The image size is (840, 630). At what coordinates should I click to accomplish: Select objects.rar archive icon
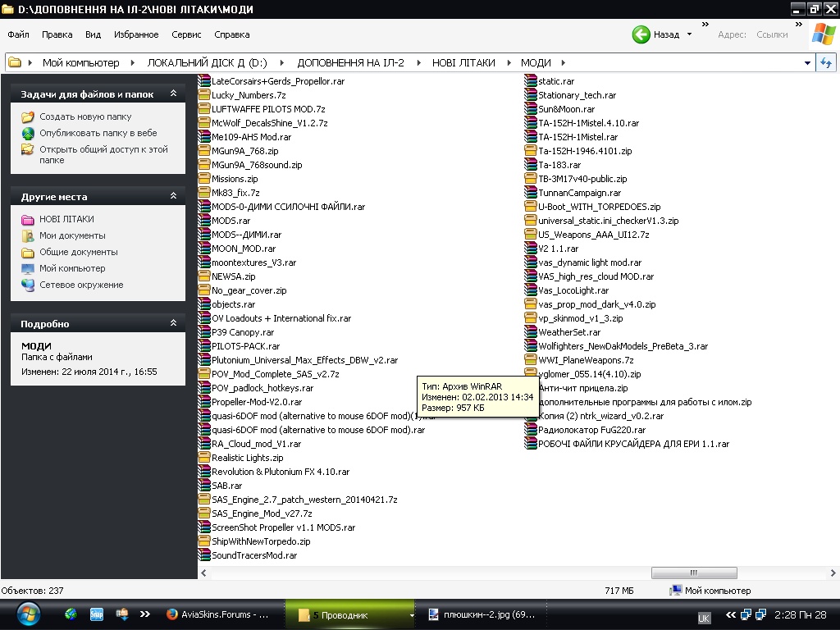(x=203, y=304)
